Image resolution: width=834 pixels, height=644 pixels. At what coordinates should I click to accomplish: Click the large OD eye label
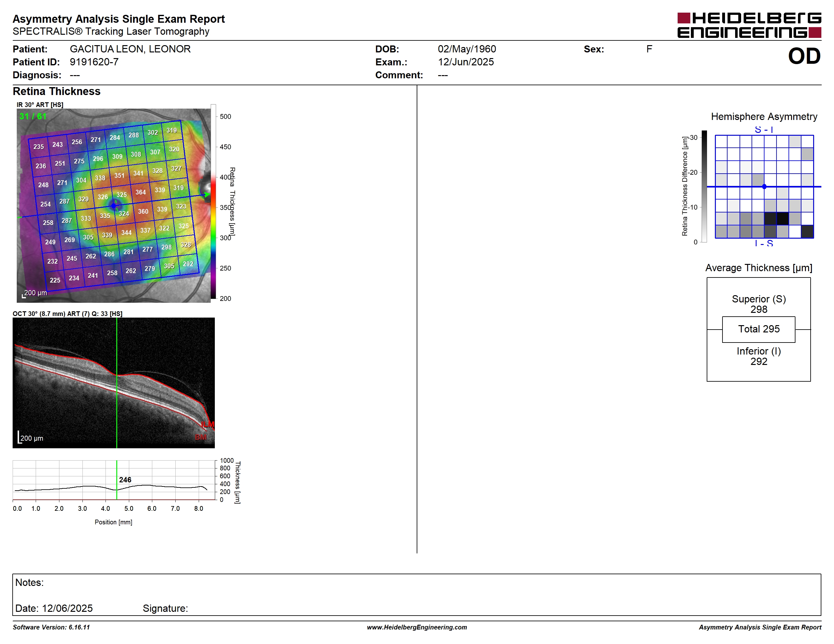tap(804, 56)
